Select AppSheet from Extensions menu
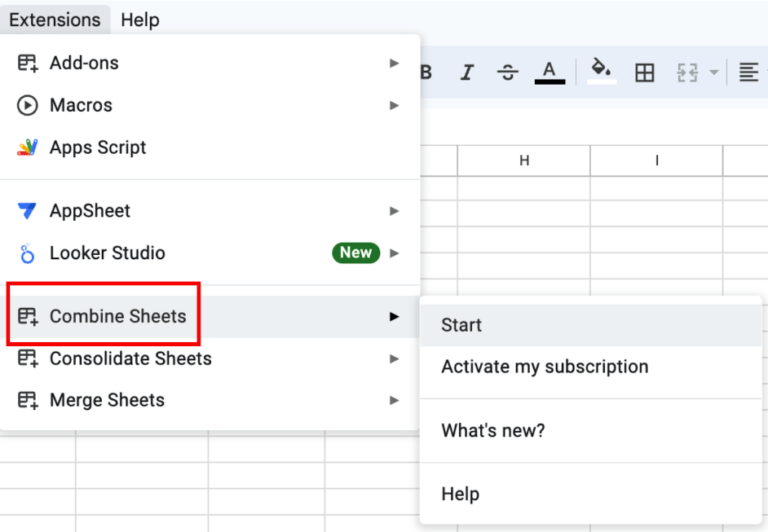The image size is (768, 532). (x=90, y=211)
